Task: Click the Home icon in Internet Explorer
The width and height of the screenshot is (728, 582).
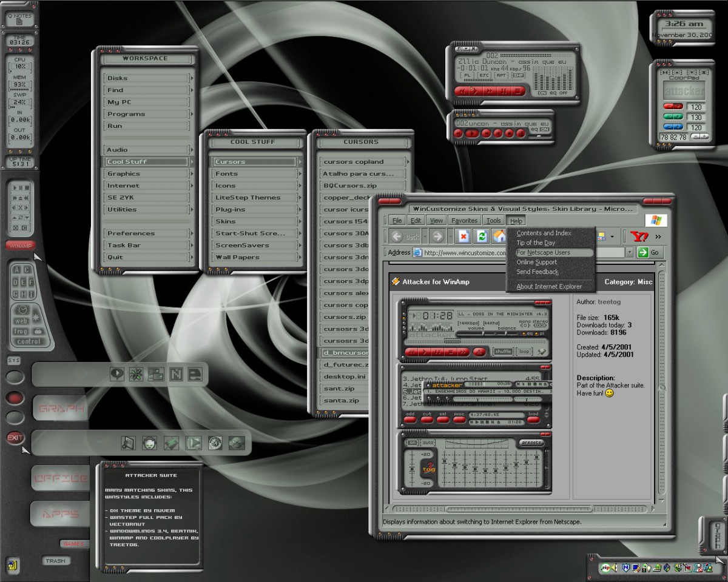Action: [499, 236]
